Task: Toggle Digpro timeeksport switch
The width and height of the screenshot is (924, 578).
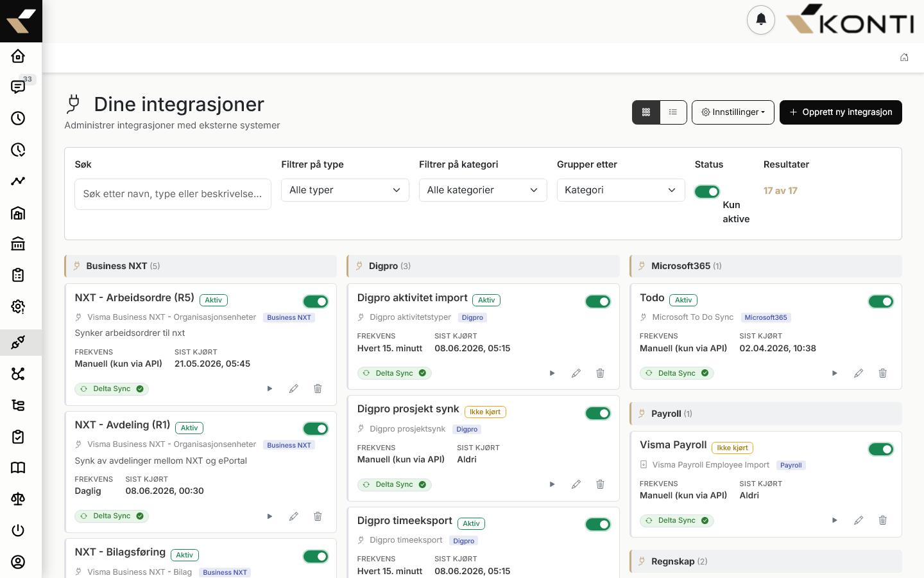Action: pyautogui.click(x=598, y=524)
